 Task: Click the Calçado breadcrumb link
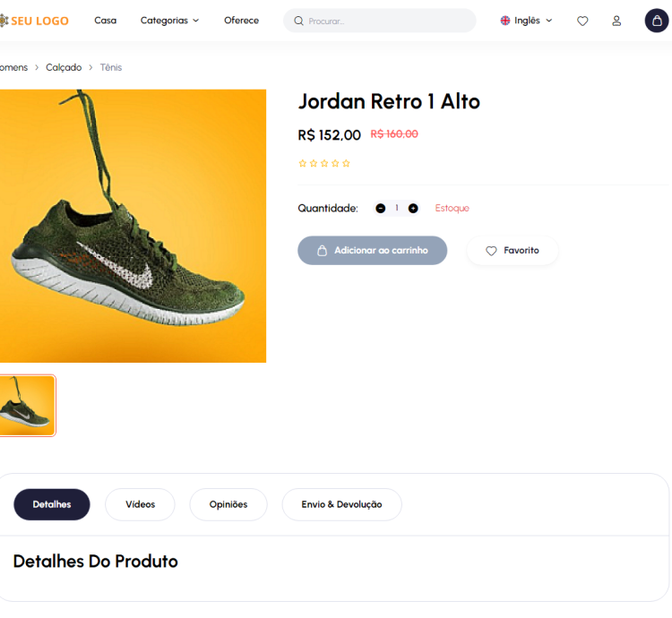(64, 67)
